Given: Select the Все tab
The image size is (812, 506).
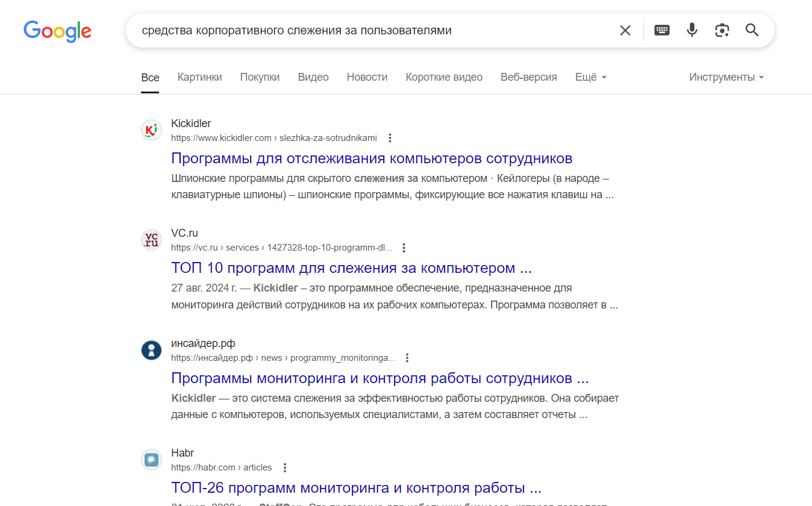Looking at the screenshot, I should [x=150, y=77].
